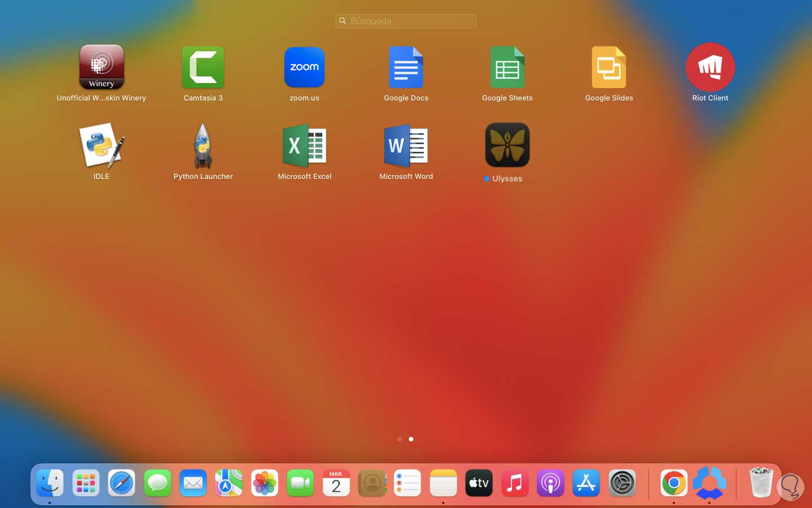Open Microsoft Excel
This screenshot has height=508, width=812.
tap(304, 146)
